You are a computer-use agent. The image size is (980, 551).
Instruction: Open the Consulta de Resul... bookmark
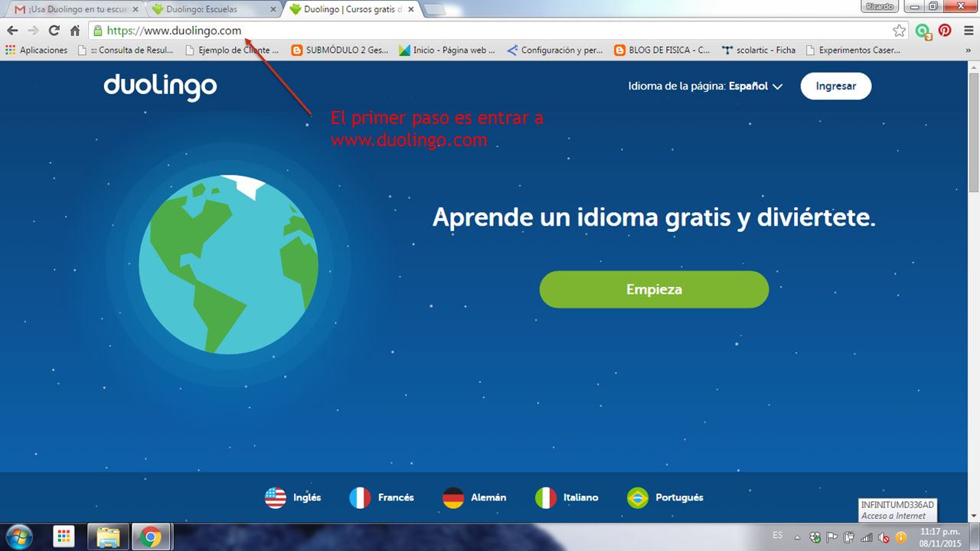(127, 51)
